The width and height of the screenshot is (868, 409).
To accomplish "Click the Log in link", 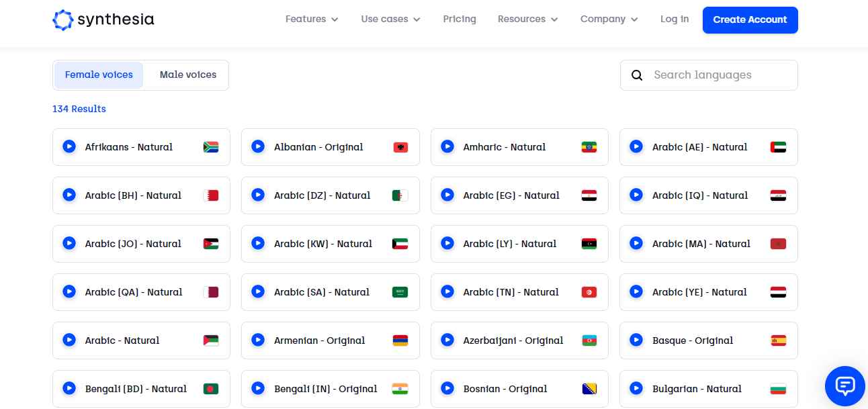I will pyautogui.click(x=675, y=19).
